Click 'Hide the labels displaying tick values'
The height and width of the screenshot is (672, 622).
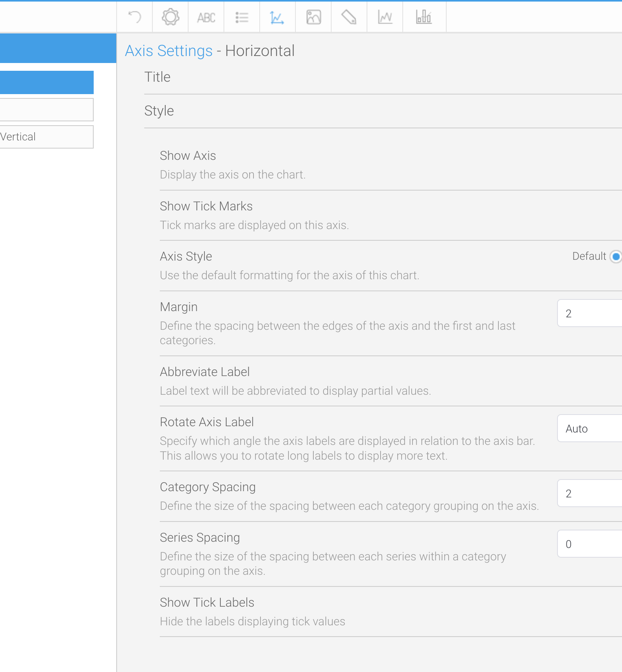[252, 621]
